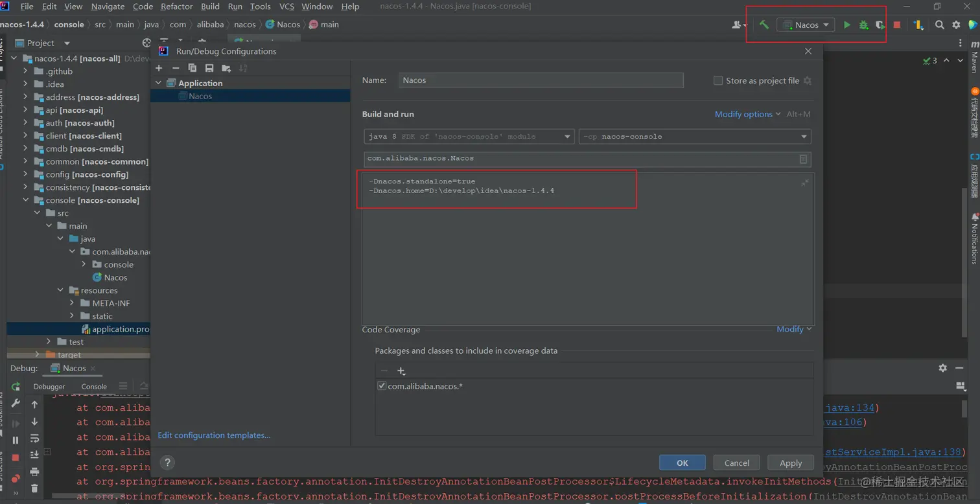Viewport: 980px width, 504px height.
Task: Move configuration into new folder icon
Action: point(226,68)
